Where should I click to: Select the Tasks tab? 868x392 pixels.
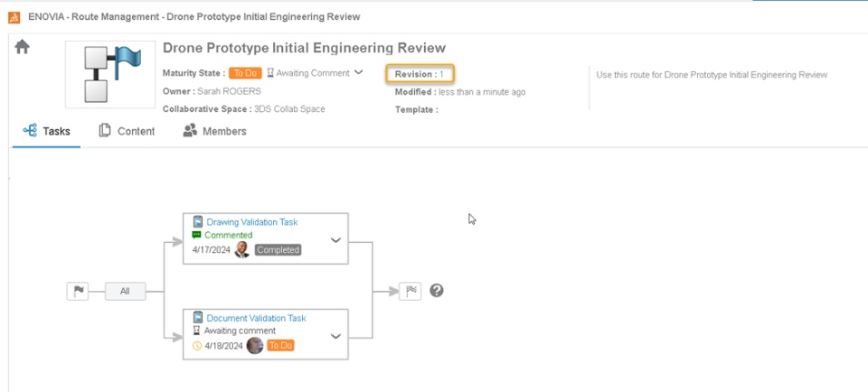[x=47, y=131]
